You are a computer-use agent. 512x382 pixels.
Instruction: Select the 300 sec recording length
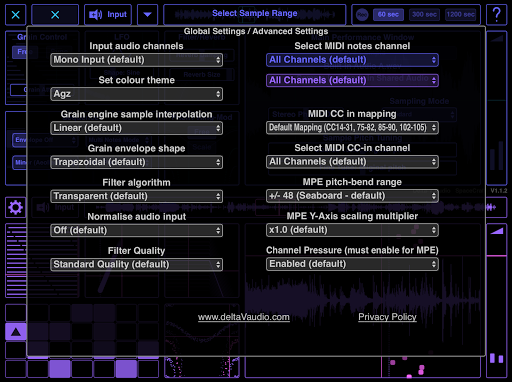point(424,15)
